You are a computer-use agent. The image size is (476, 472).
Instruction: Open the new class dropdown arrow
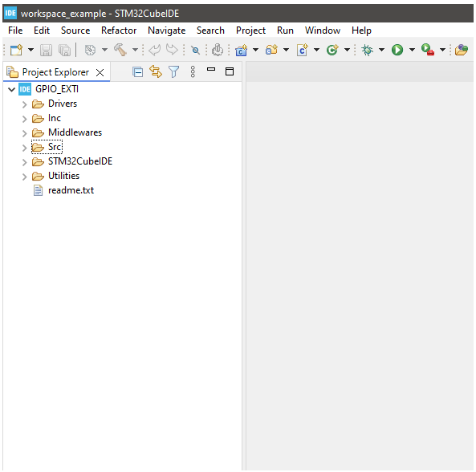347,50
